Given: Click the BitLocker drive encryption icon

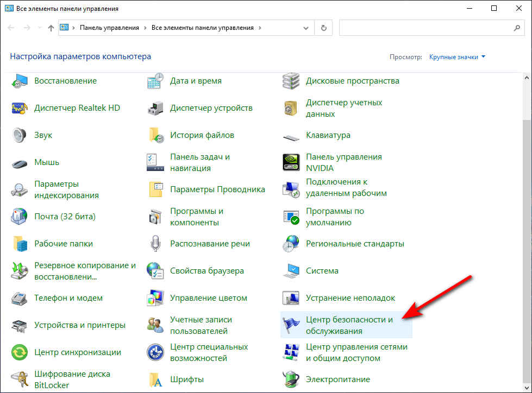Looking at the screenshot, I should (x=20, y=379).
